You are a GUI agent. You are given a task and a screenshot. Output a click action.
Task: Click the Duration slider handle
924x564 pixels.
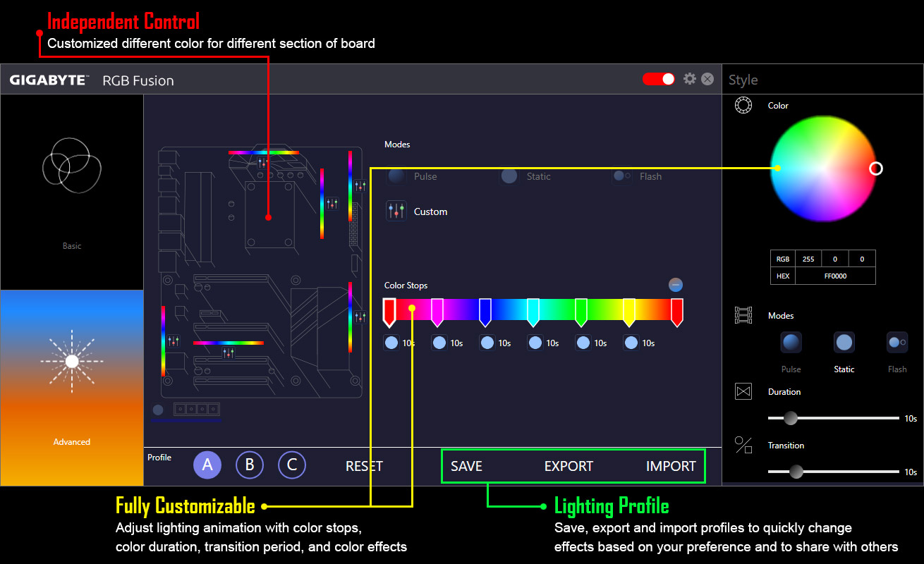(791, 418)
